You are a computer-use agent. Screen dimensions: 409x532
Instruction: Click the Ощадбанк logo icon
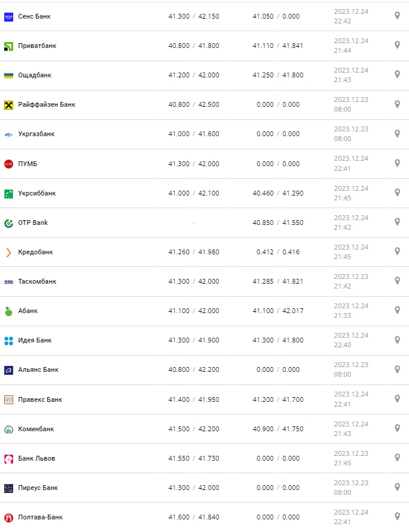[x=8, y=75]
